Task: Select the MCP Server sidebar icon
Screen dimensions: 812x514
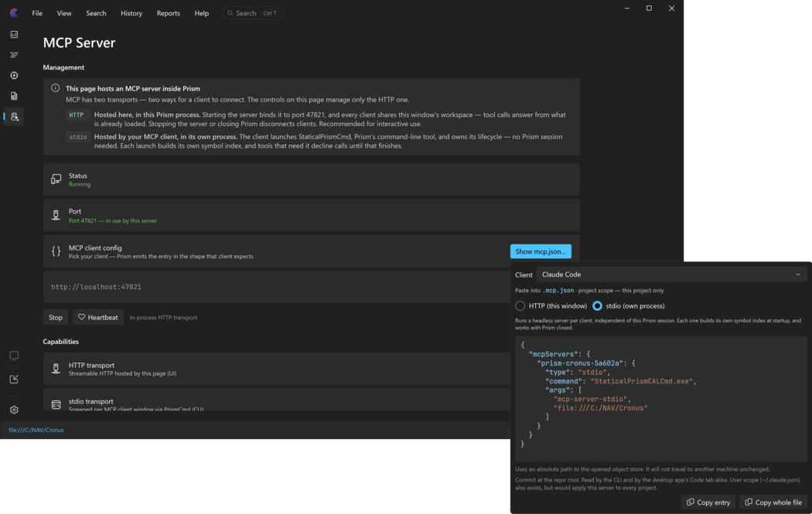Action: coord(14,117)
